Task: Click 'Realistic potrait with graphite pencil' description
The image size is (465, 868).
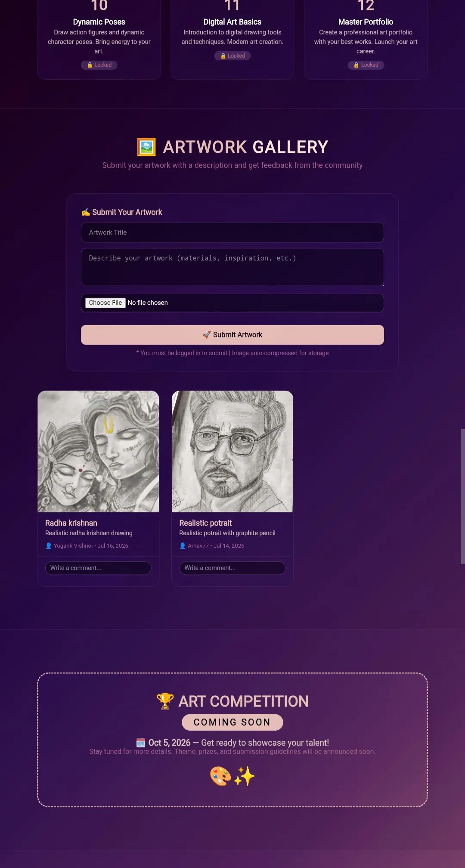Action: 227,533
